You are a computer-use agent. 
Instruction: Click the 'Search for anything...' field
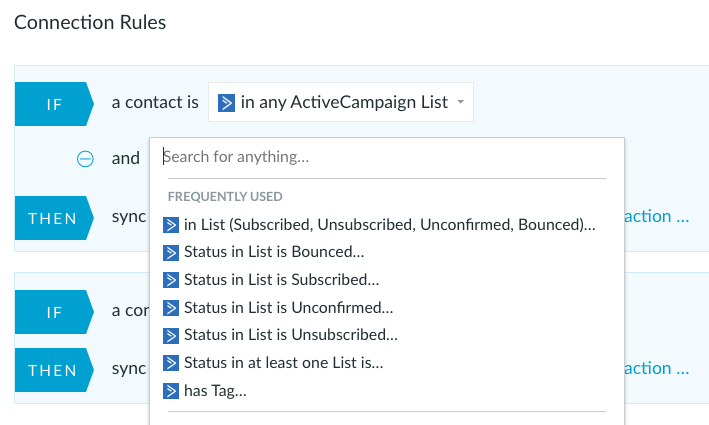click(384, 157)
